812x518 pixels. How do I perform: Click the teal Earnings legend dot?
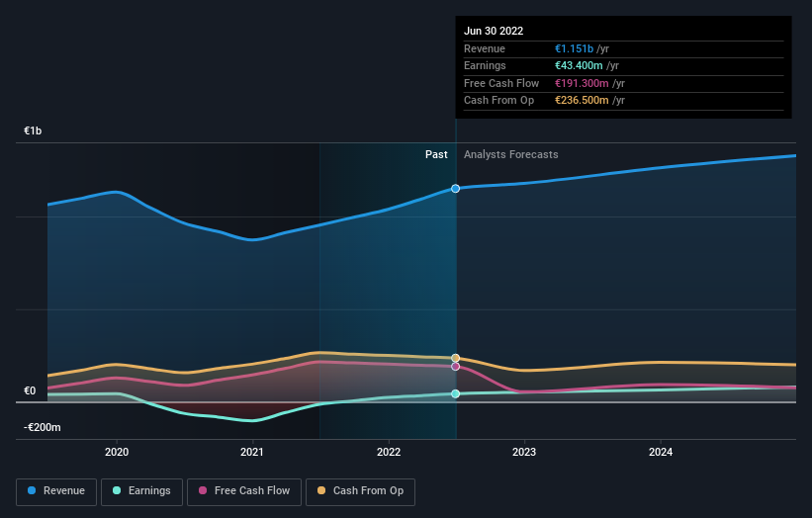(117, 490)
